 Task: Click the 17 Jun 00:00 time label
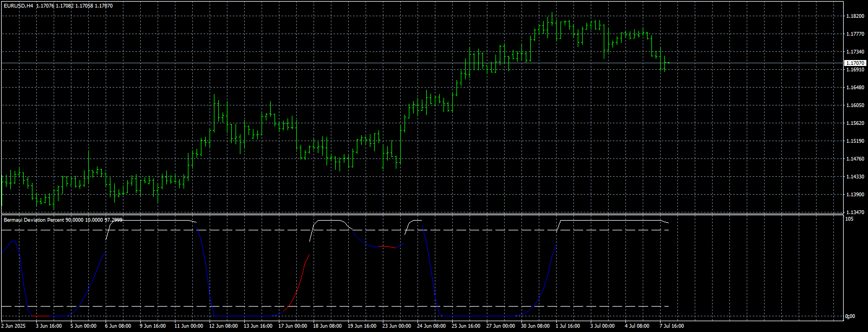(x=292, y=326)
